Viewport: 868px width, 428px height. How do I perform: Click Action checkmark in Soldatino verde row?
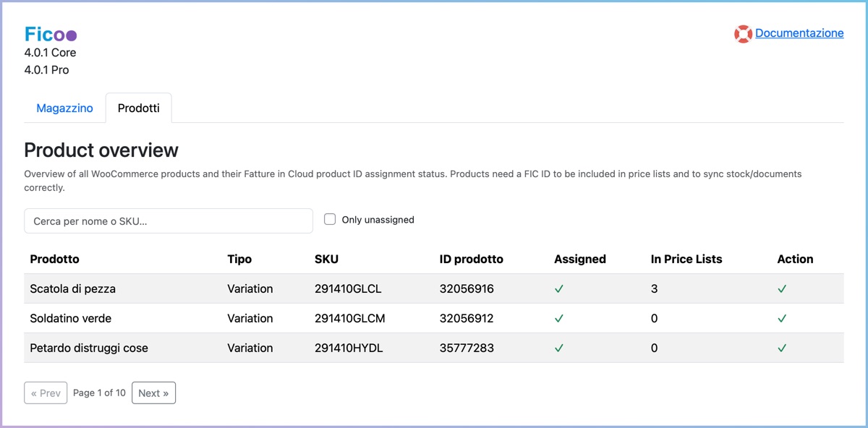(782, 318)
